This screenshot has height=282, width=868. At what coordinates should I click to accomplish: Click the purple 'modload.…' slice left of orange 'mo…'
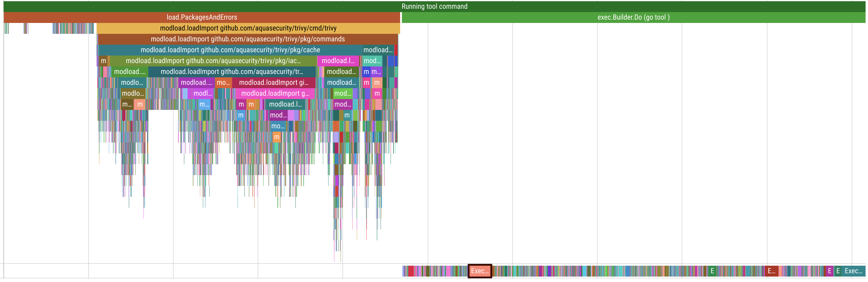(197, 82)
